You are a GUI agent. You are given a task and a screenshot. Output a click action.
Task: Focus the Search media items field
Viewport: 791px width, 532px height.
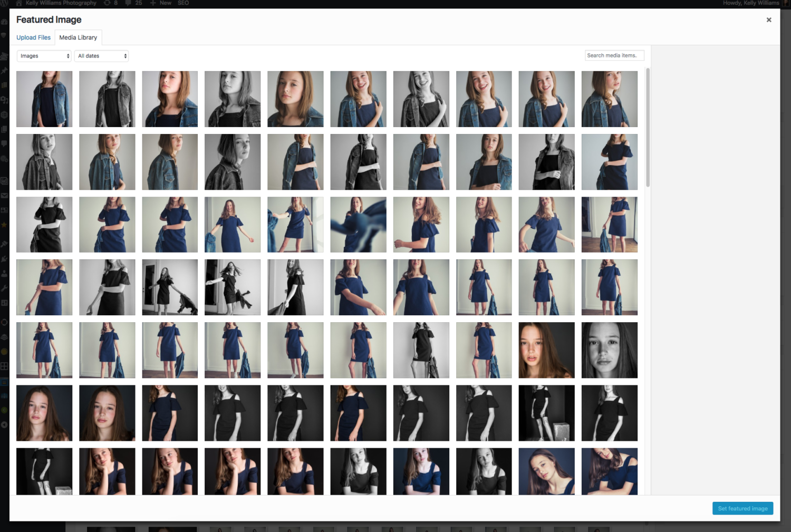coord(614,55)
